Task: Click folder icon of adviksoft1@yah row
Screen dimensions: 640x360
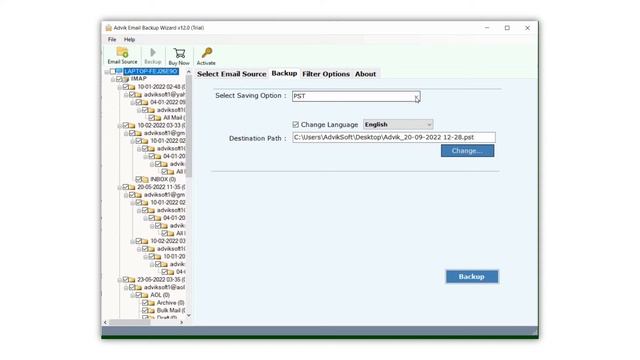Action: pyautogui.click(x=138, y=95)
